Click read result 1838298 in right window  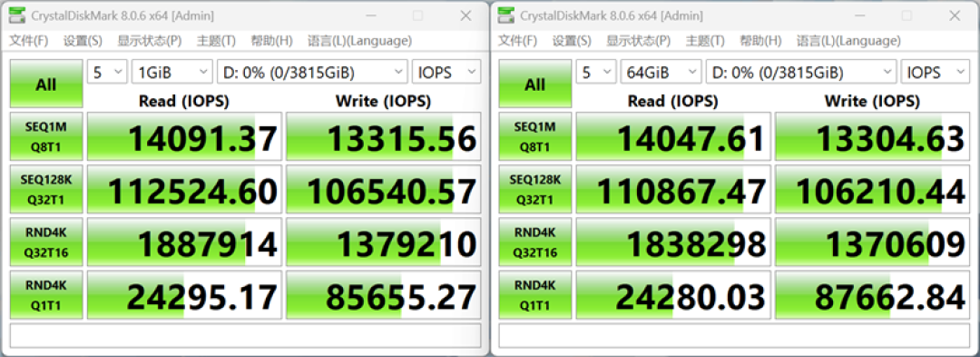pyautogui.click(x=673, y=243)
